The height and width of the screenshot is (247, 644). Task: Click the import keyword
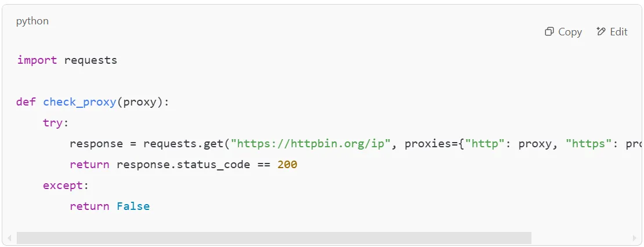pos(37,60)
